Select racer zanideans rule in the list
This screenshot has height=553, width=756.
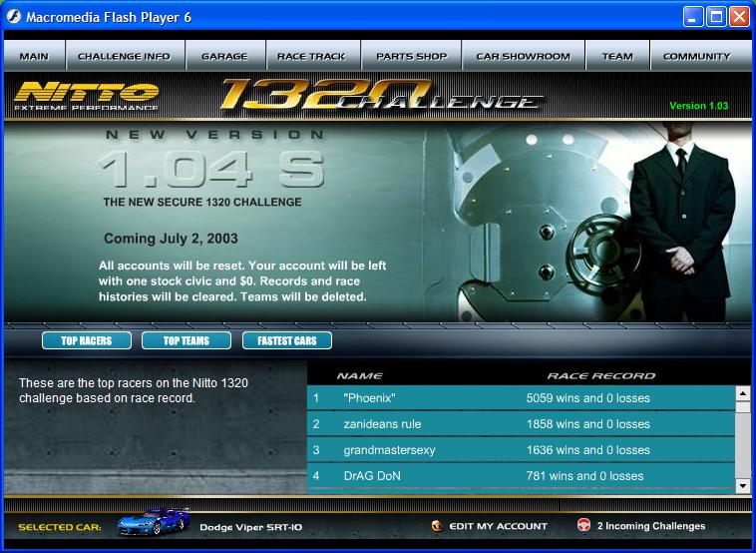coord(382,424)
